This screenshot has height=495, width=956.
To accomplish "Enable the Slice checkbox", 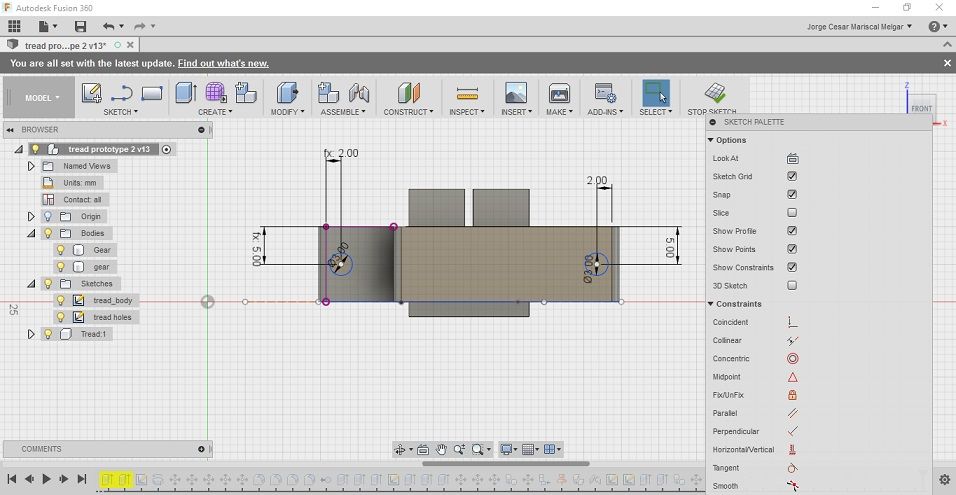I will pos(792,213).
